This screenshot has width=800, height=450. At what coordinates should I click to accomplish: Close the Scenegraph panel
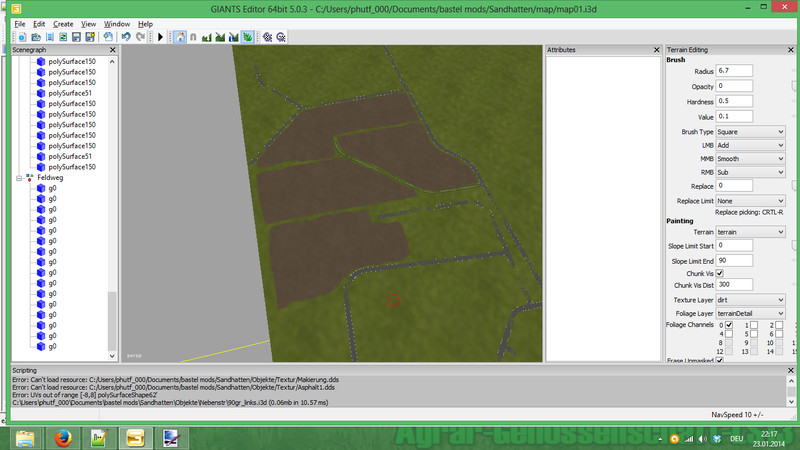click(x=113, y=49)
